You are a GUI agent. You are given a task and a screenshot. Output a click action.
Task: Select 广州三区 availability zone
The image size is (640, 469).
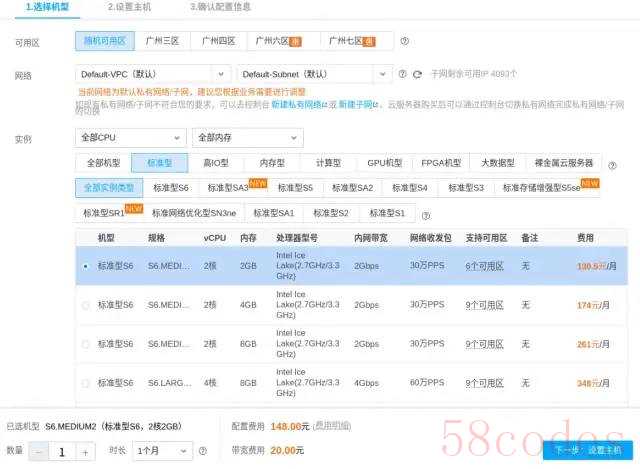pos(162,41)
